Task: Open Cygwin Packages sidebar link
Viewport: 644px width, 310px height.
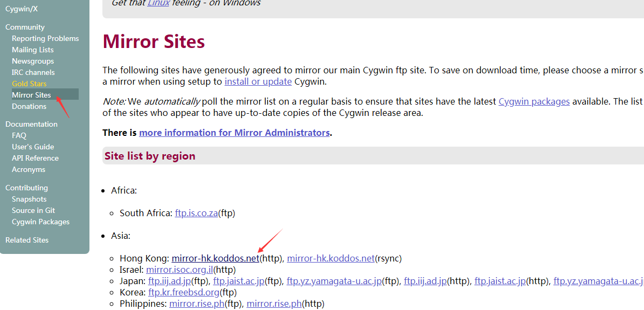Action: [40, 222]
